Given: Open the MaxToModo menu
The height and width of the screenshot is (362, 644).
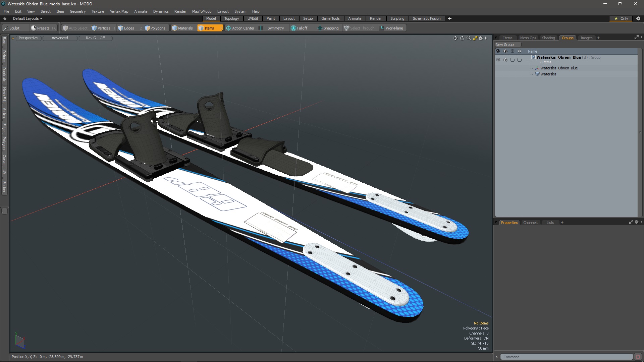Looking at the screenshot, I should pos(202,11).
